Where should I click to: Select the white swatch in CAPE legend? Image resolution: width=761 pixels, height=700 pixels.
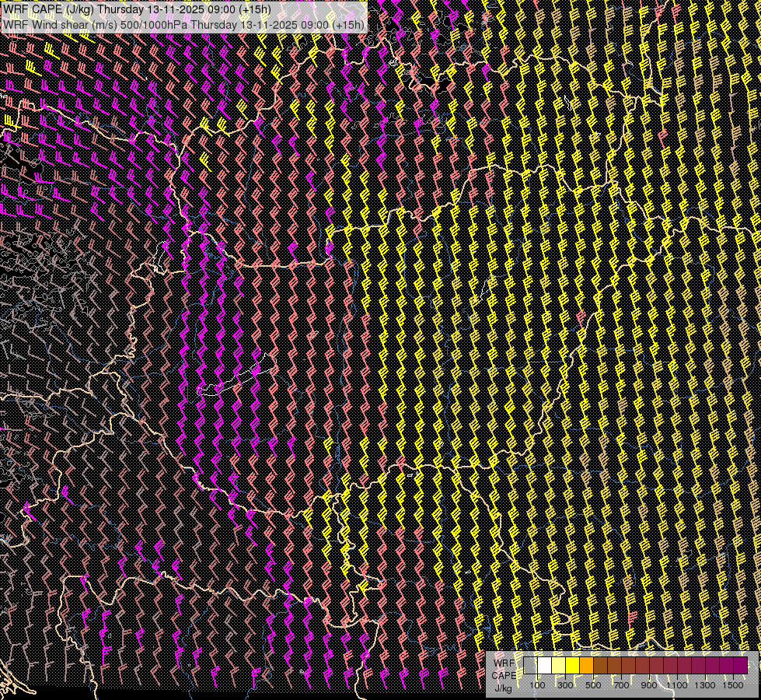(545, 666)
